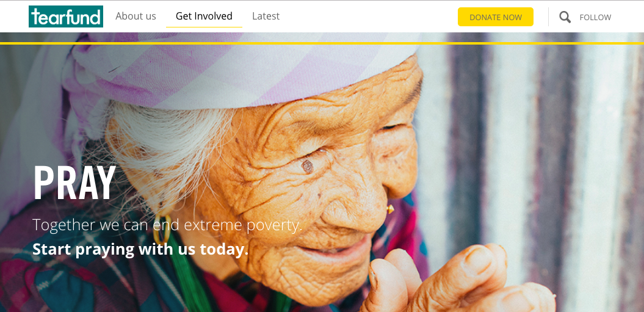
Task: Click the elderly woman's face in hero photo
Action: tap(312, 181)
